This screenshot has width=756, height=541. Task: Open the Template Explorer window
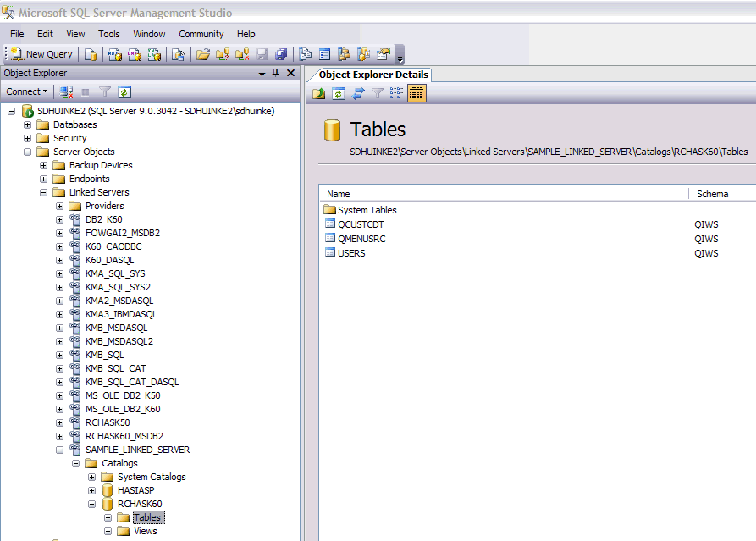point(364,54)
